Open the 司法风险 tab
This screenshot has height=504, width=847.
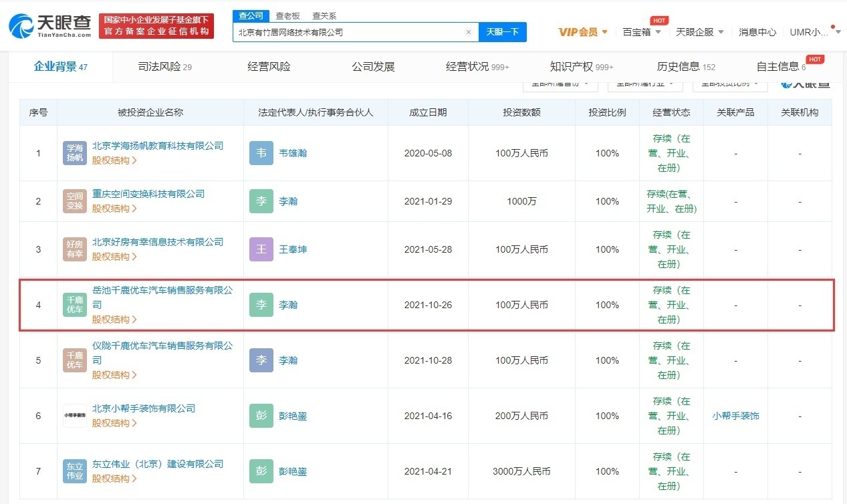point(164,67)
